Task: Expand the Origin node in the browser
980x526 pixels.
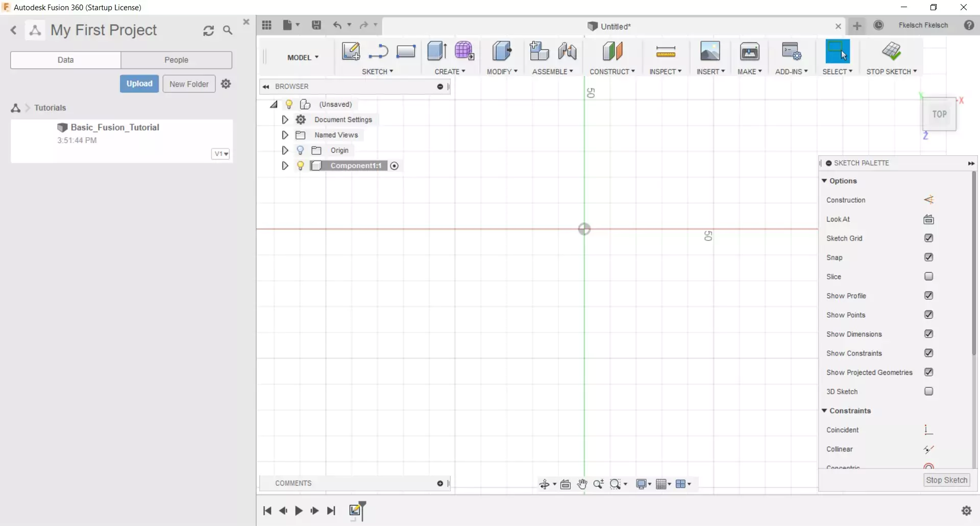Action: (285, 150)
